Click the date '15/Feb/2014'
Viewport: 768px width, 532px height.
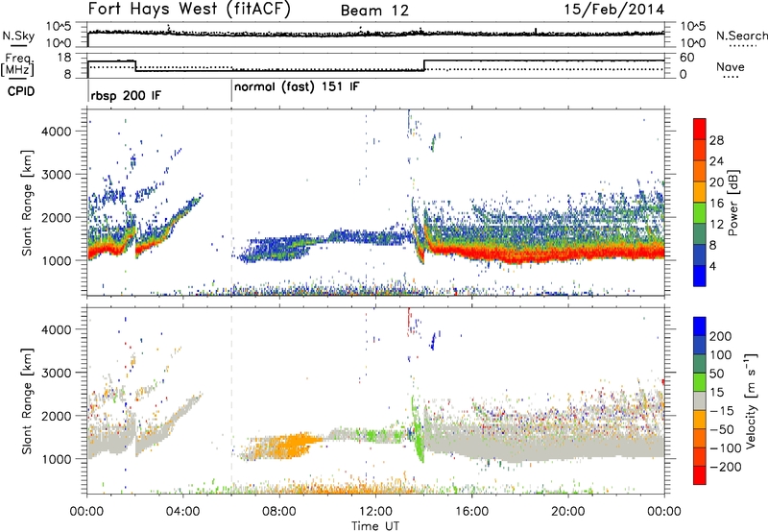tap(614, 10)
